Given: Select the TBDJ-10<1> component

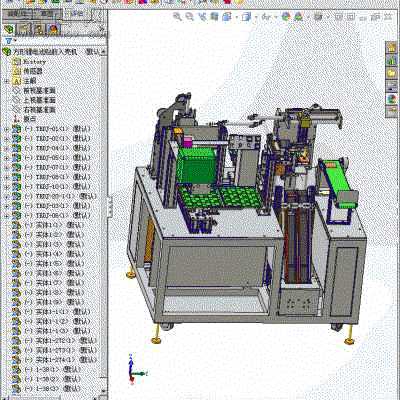Looking at the screenshot, I should [x=51, y=186].
